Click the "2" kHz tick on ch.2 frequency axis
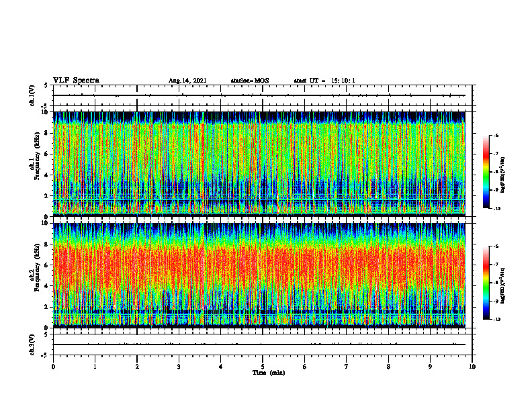The image size is (532, 411). [47, 307]
